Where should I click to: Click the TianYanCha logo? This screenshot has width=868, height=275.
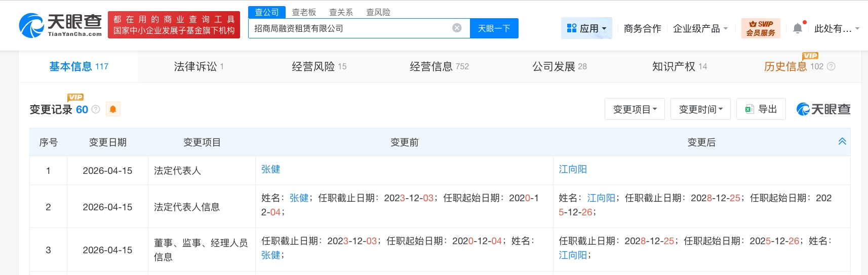point(61,25)
